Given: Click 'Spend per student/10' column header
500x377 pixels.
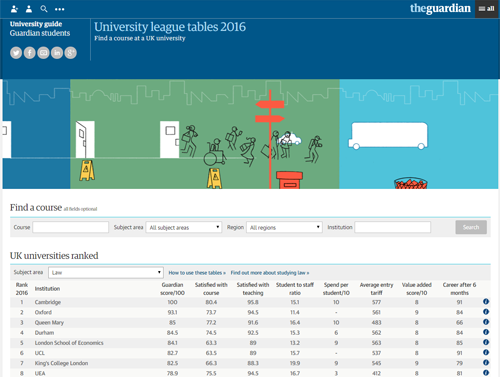Looking at the screenshot, I should 336,289.
